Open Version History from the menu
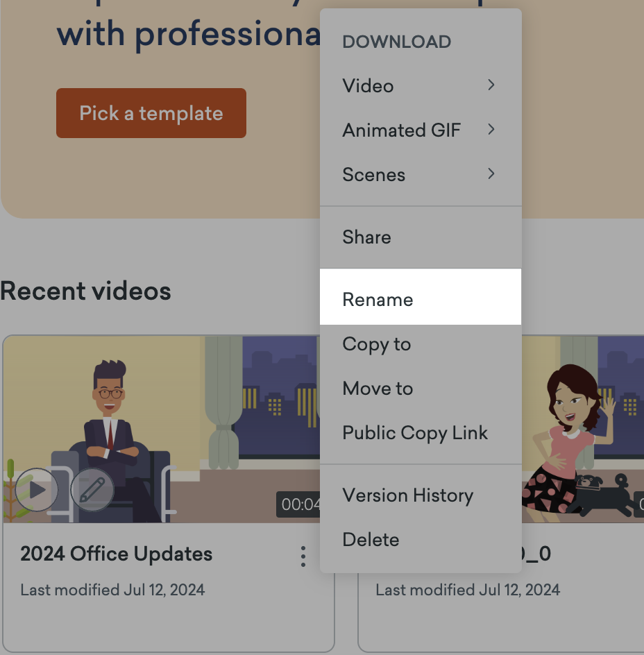 (421, 495)
